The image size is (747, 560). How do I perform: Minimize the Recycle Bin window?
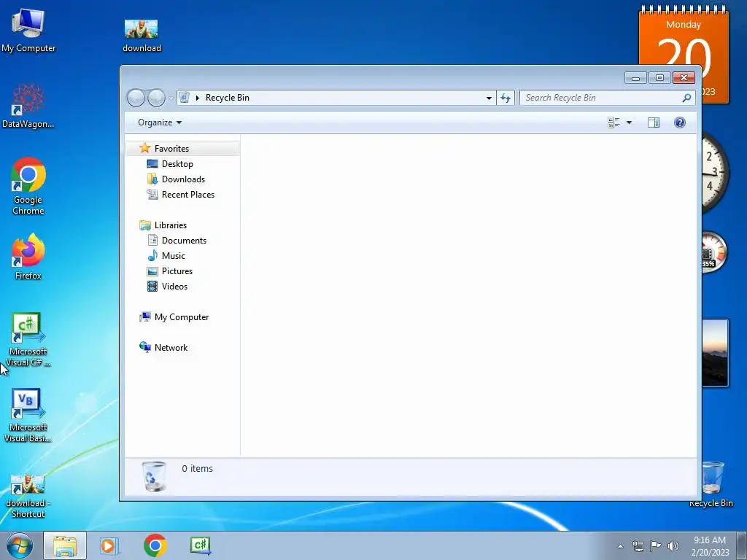635,77
